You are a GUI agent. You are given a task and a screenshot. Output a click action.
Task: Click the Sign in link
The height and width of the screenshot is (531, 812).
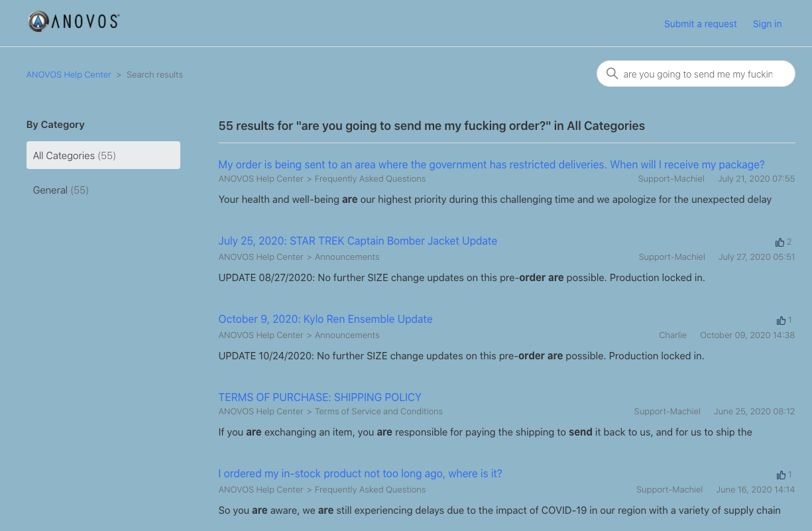(767, 24)
